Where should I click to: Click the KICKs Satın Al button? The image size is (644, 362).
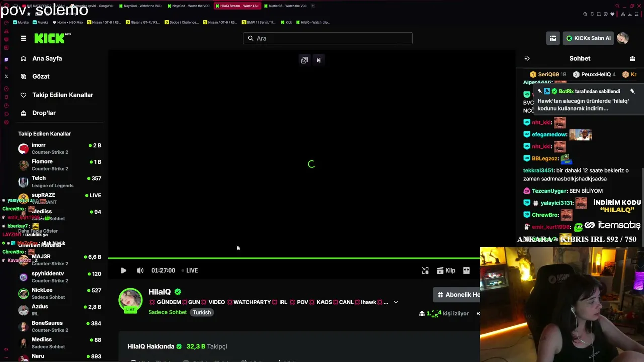[x=588, y=38]
